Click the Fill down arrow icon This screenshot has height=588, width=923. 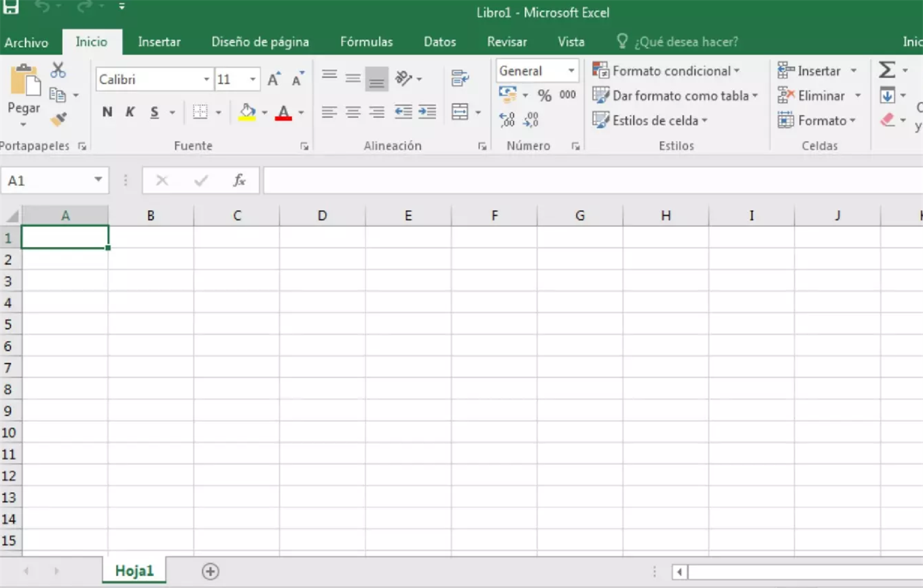(887, 95)
